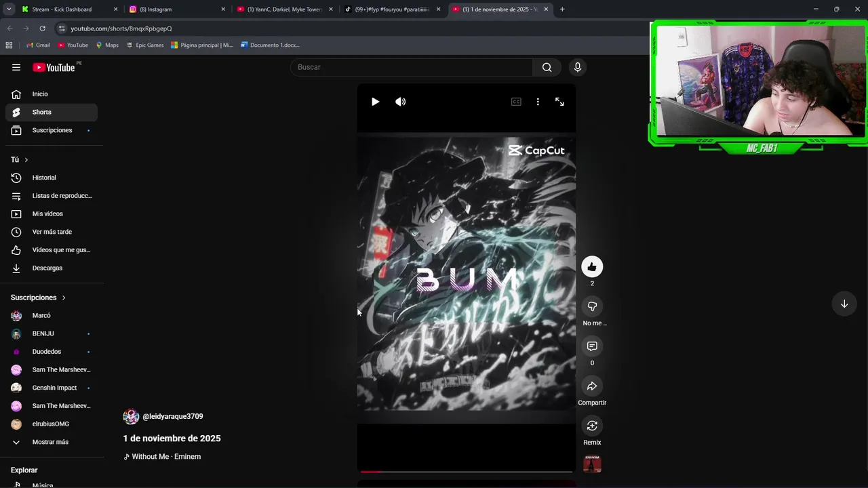The image size is (868, 488).
Task: Close the Instagram tab
Action: pos(223,9)
